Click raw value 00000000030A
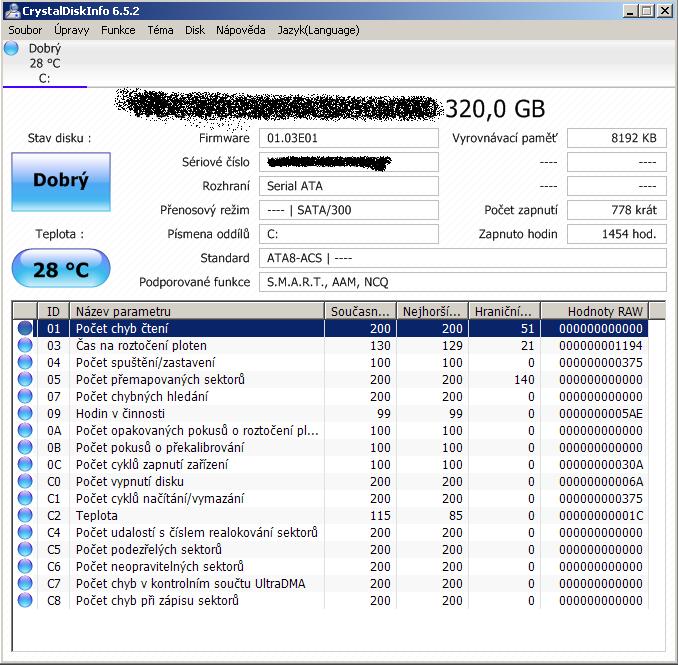Screen dimensions: 678x665 click(x=601, y=464)
